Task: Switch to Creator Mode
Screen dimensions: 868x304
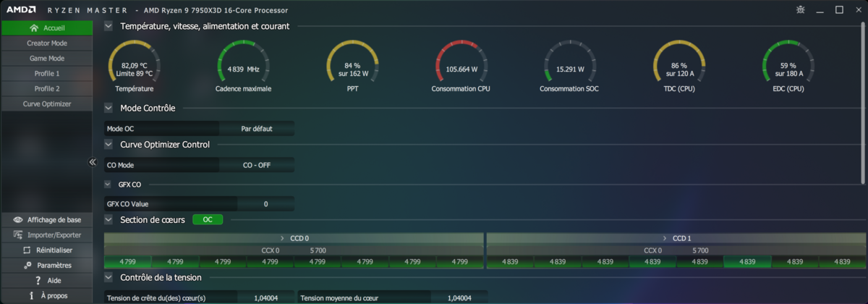Action: 47,43
